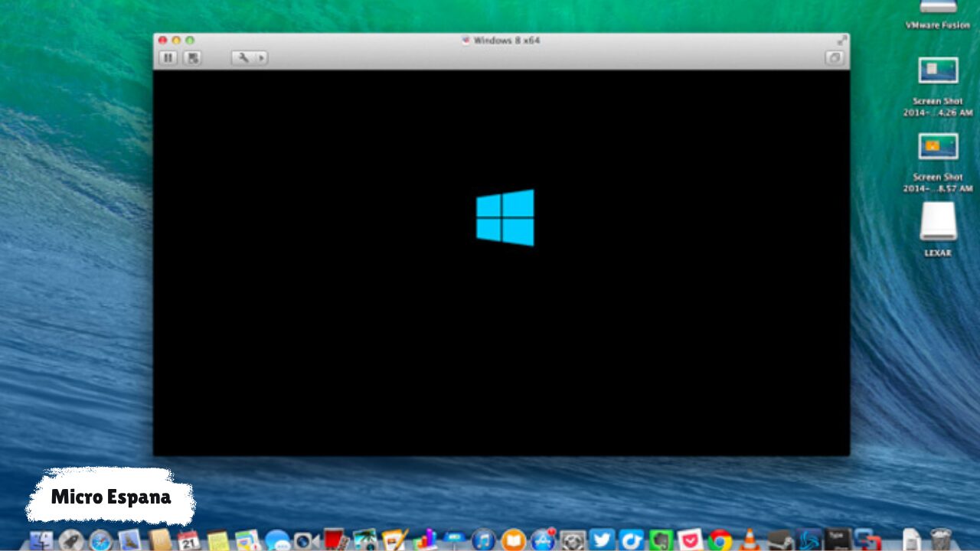Select the Screen Shot 4.26 AM file
980x551 pixels.
click(938, 71)
